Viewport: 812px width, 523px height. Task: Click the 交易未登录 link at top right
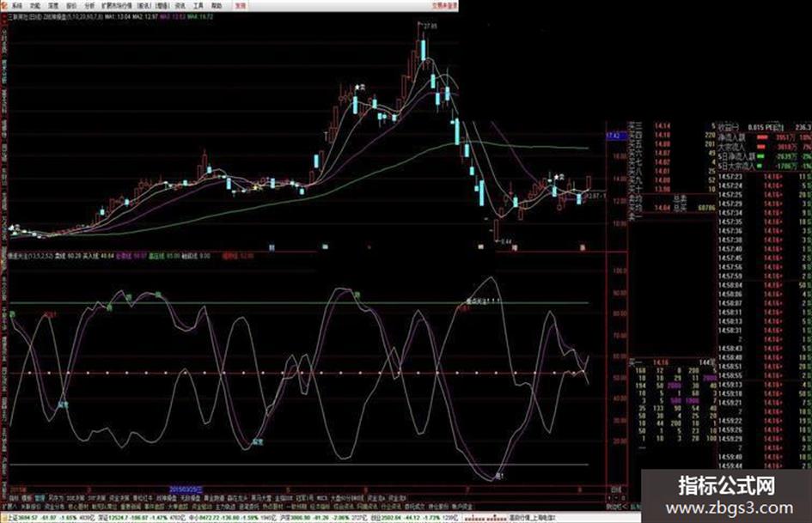(x=445, y=6)
